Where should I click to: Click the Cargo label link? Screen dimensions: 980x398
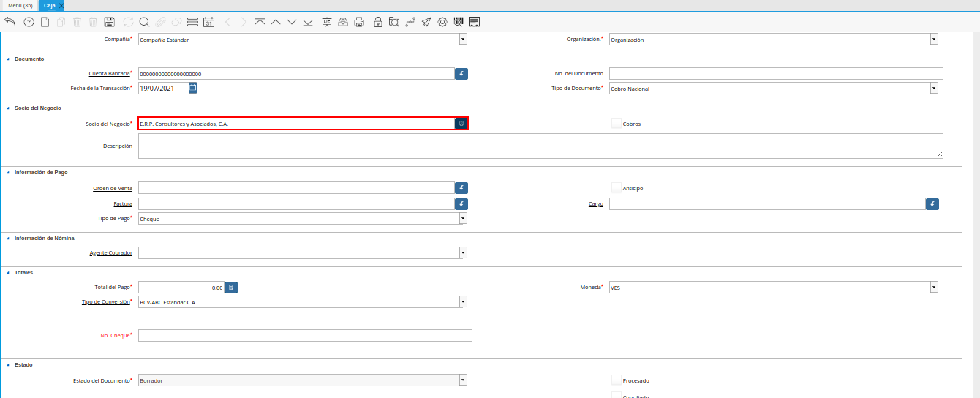click(596, 204)
